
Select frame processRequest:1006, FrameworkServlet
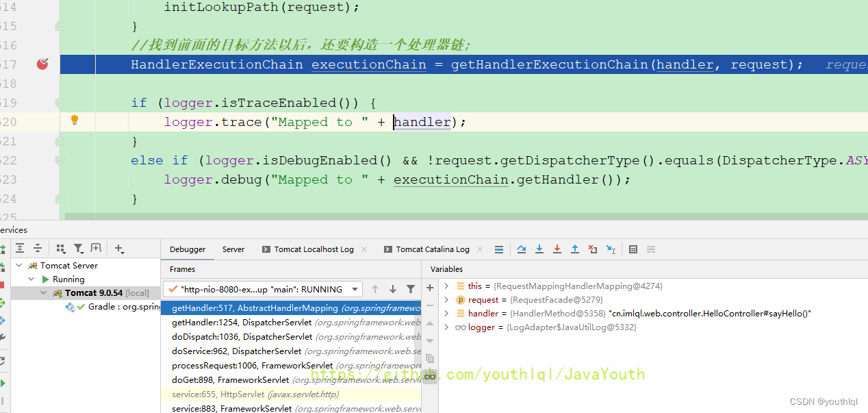pyautogui.click(x=291, y=365)
